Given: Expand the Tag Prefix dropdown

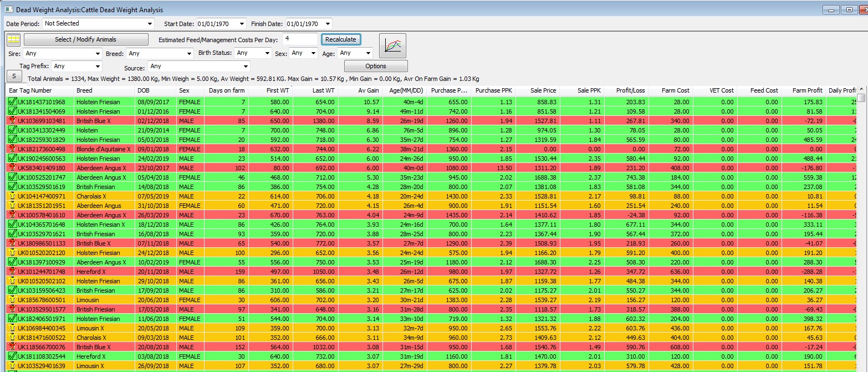Looking at the screenshot, I should tap(98, 67).
